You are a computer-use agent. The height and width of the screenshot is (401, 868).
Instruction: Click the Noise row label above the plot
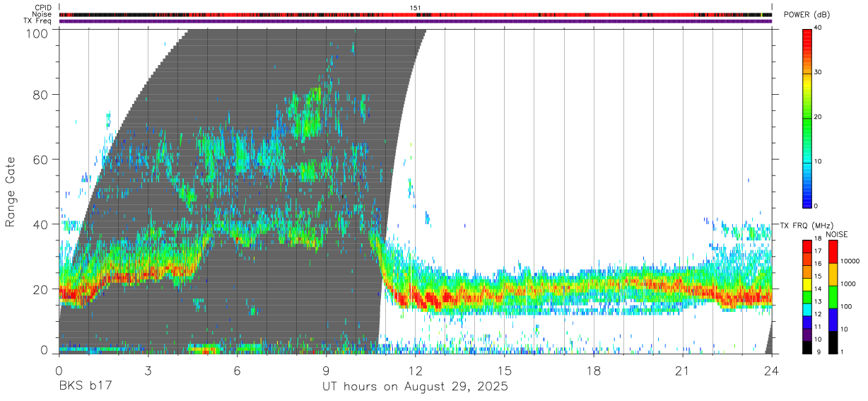pyautogui.click(x=41, y=14)
